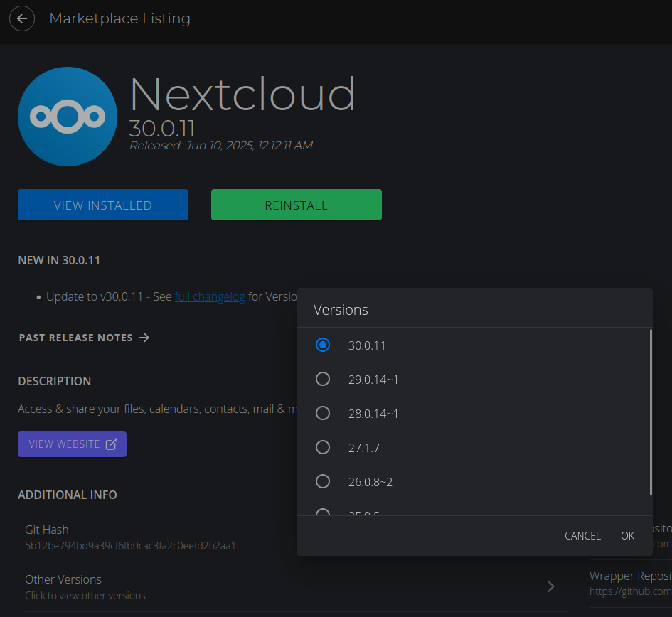Click the Versions list scrollbar
The image size is (672, 617).
pyautogui.click(x=651, y=412)
